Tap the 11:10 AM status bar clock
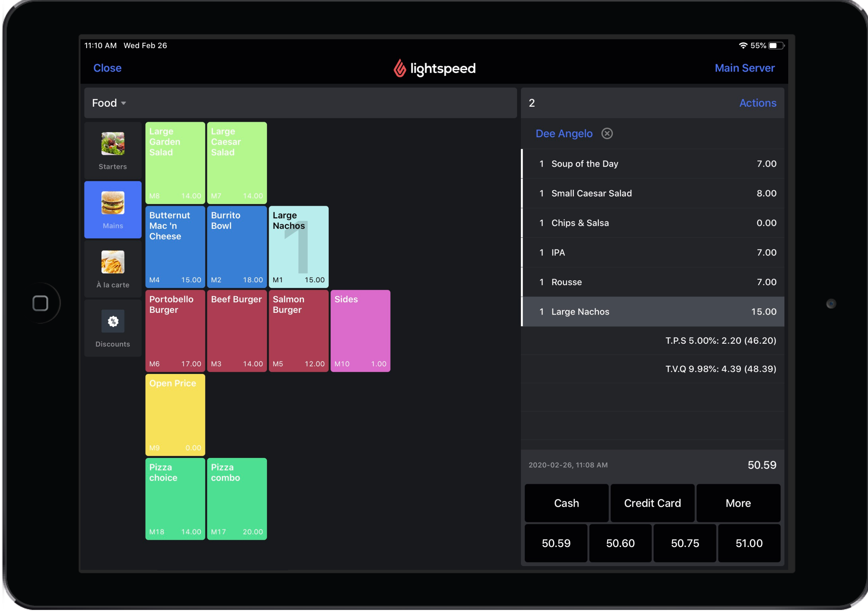Image resolution: width=868 pixels, height=612 pixels. (100, 45)
